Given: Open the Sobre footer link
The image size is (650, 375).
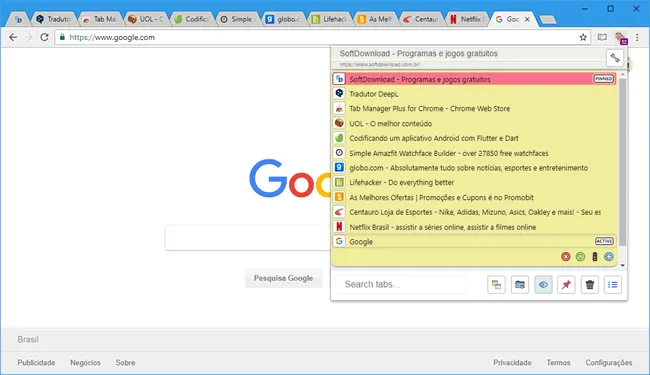Looking at the screenshot, I should coord(125,363).
